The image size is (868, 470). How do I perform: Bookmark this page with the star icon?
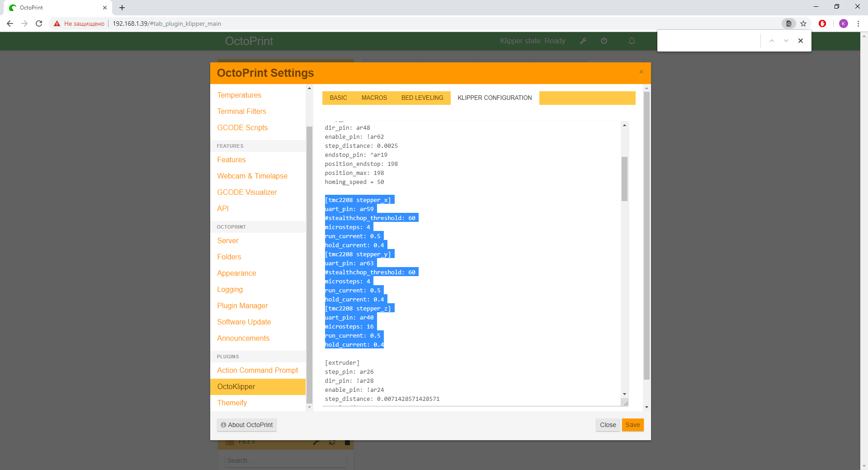pos(803,23)
